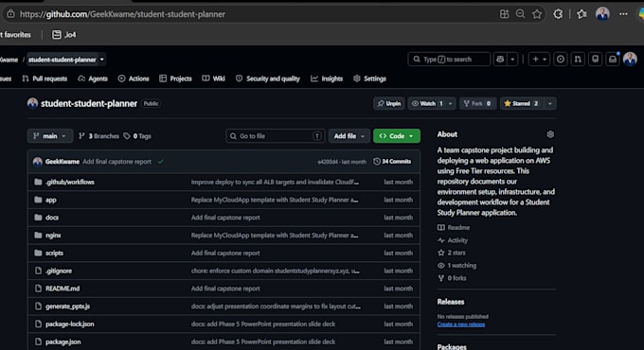This screenshot has width=644, height=350.
Task: Click the Unpin button
Action: [389, 103]
